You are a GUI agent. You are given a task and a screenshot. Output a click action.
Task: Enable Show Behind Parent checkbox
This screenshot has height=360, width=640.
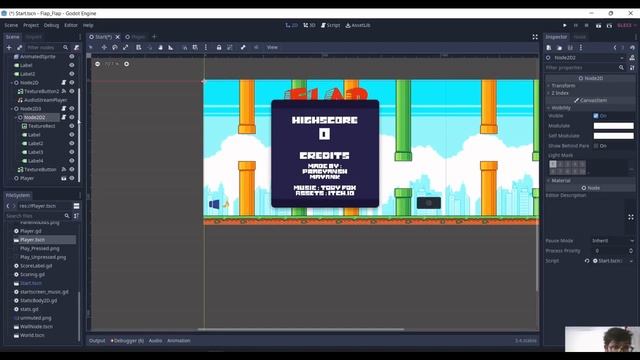coord(596,146)
